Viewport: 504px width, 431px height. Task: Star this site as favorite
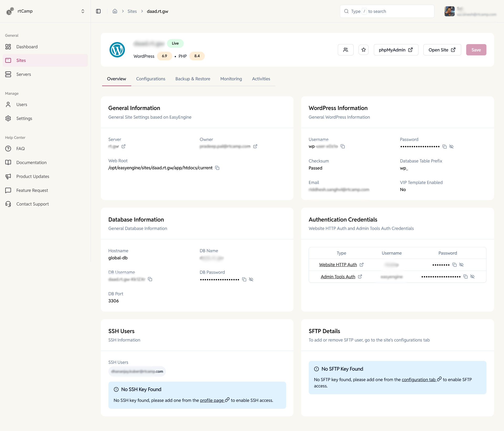click(x=363, y=50)
